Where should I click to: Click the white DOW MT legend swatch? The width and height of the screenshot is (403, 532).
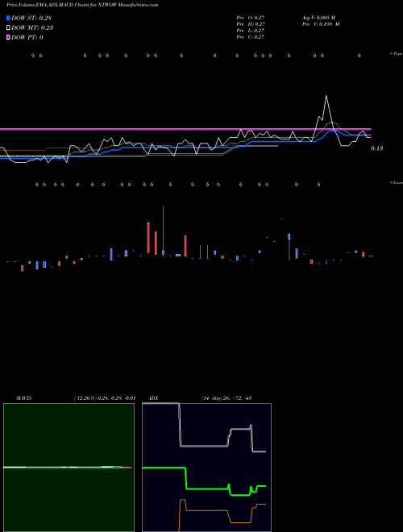tap(8, 27)
